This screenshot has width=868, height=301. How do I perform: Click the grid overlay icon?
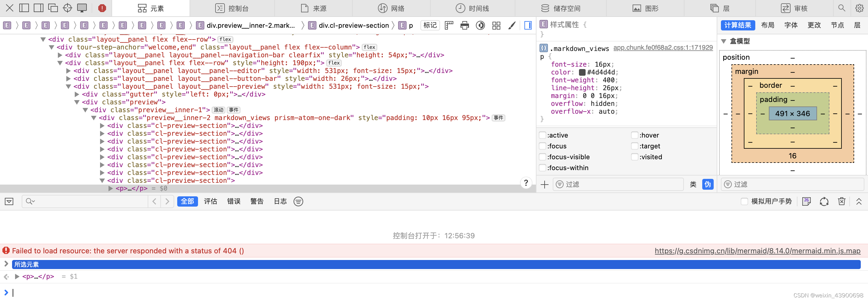click(496, 25)
